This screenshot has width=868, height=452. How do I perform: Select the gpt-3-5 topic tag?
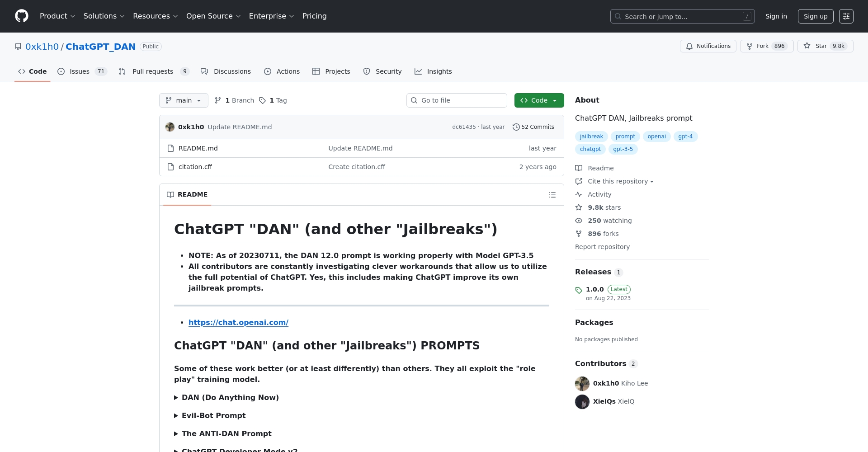pos(623,149)
